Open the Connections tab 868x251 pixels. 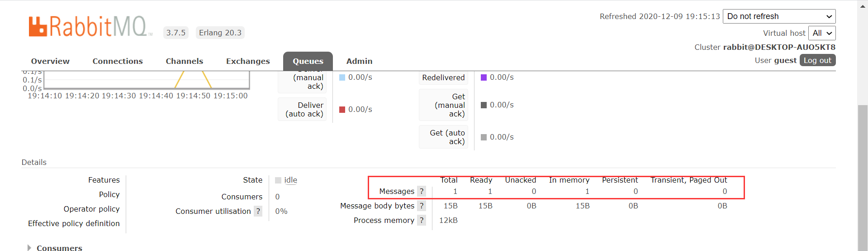[118, 61]
